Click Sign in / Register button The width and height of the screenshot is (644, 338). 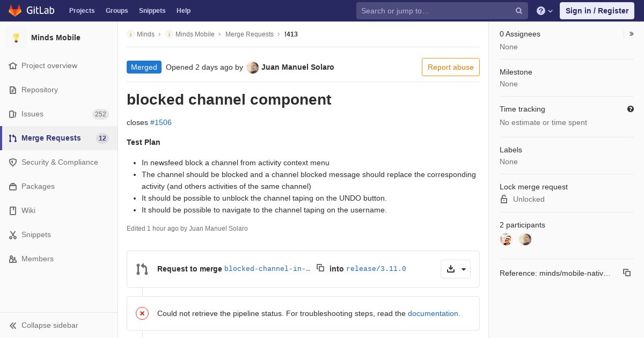597,11
